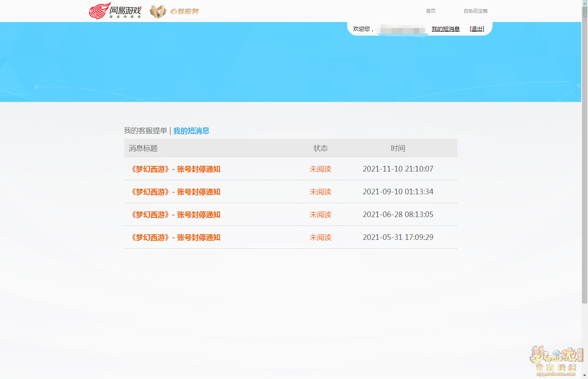Click the 状态 column header
Image resolution: width=588 pixels, height=379 pixels.
(320, 148)
